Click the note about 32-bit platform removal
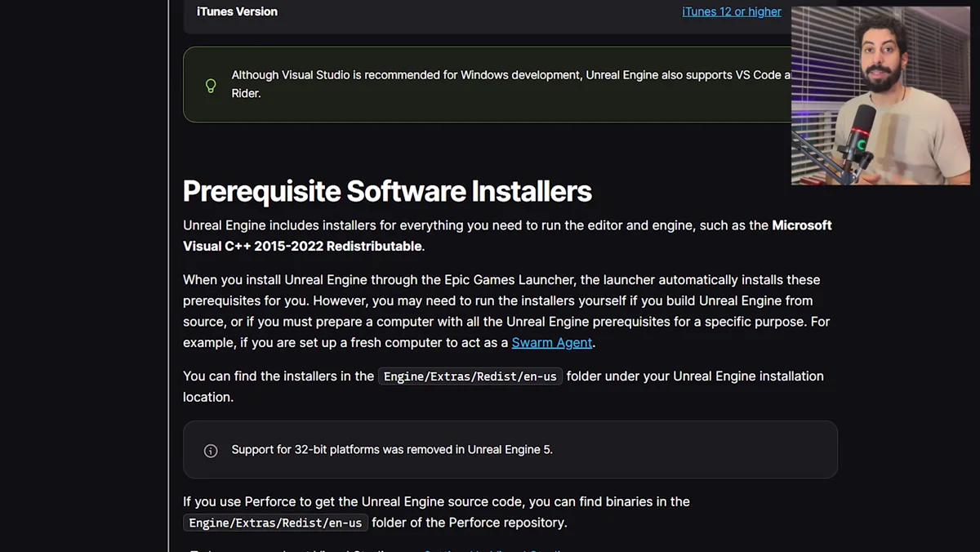The width and height of the screenshot is (980, 552). click(392, 449)
